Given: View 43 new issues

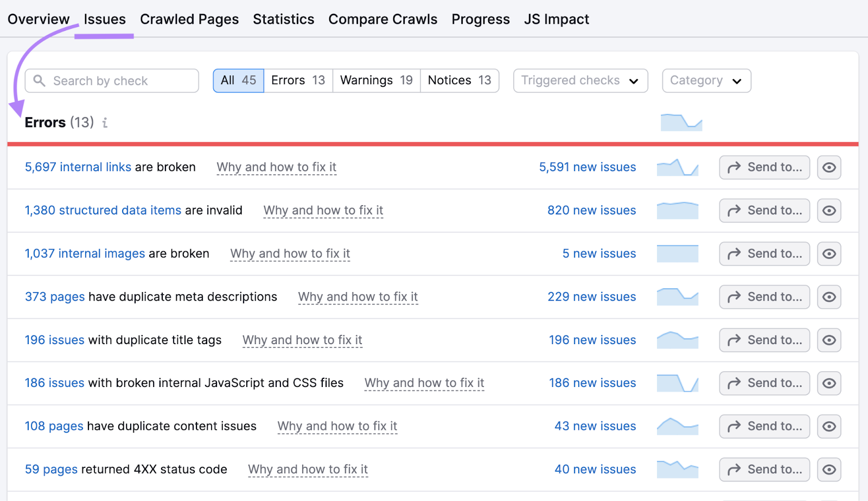Looking at the screenshot, I should pyautogui.click(x=595, y=426).
